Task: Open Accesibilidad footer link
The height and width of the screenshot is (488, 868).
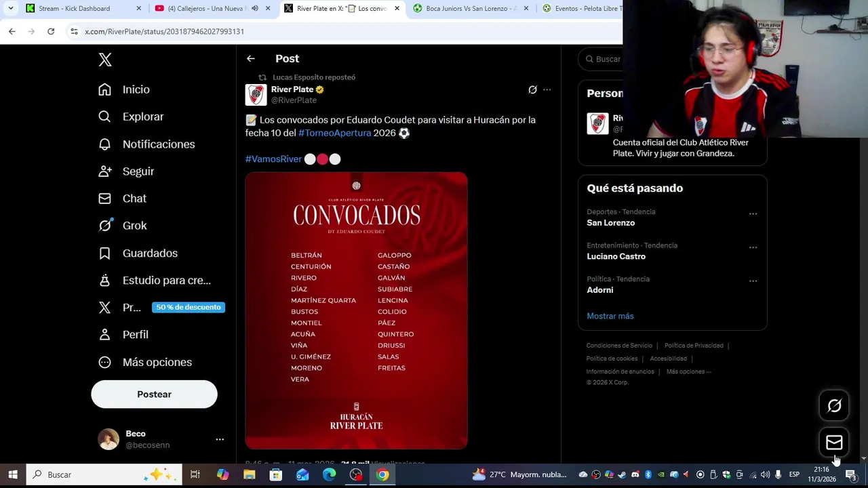Action: click(668, 359)
